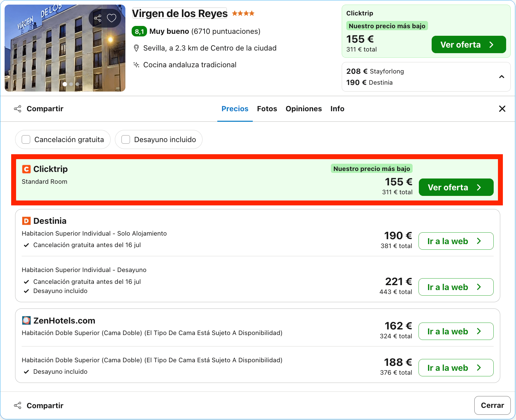
Task: Click the 8,1 rating badge
Action: [x=139, y=31]
